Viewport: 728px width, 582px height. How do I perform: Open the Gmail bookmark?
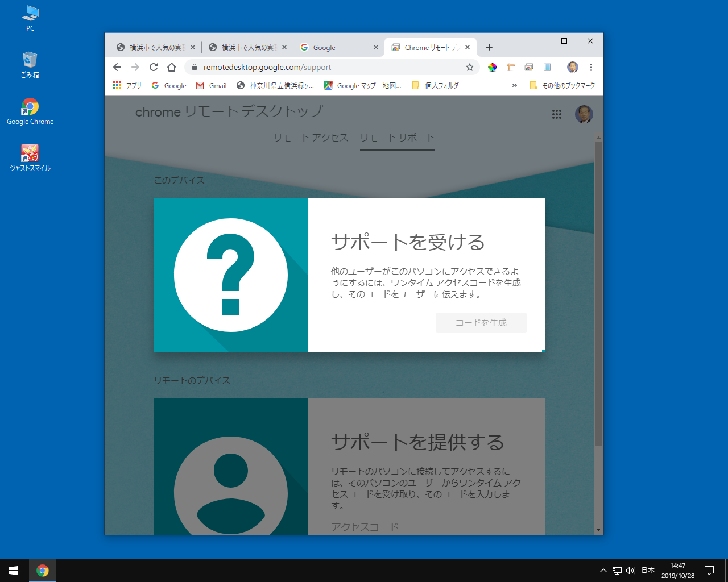click(211, 85)
